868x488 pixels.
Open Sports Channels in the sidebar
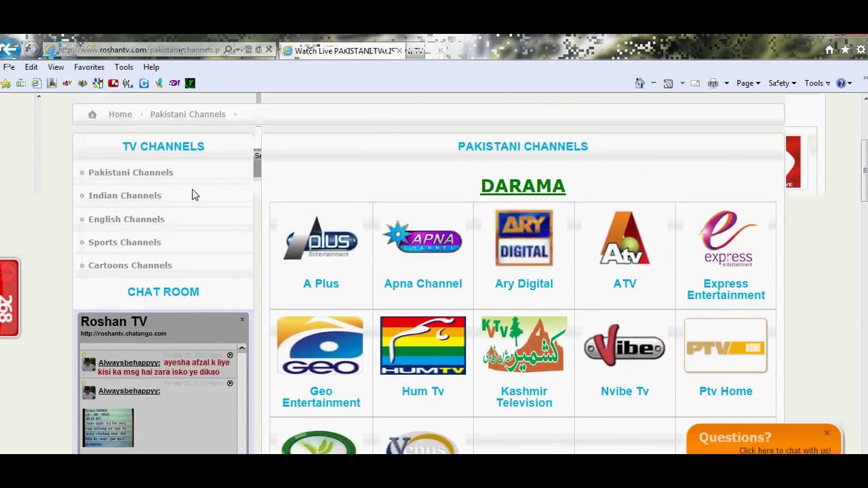[124, 242]
